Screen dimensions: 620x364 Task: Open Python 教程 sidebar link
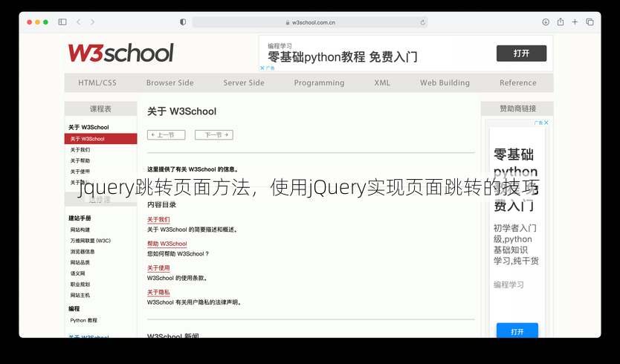[x=84, y=320]
